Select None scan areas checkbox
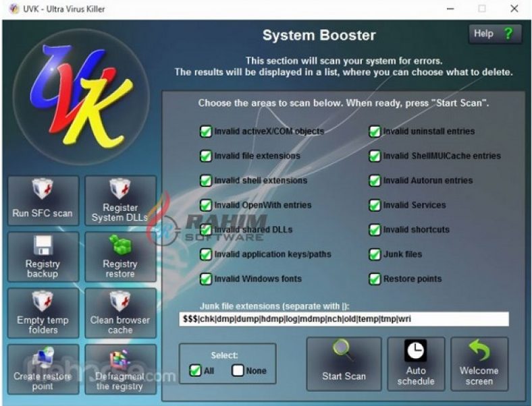Image resolution: width=532 pixels, height=406 pixels. pos(238,370)
